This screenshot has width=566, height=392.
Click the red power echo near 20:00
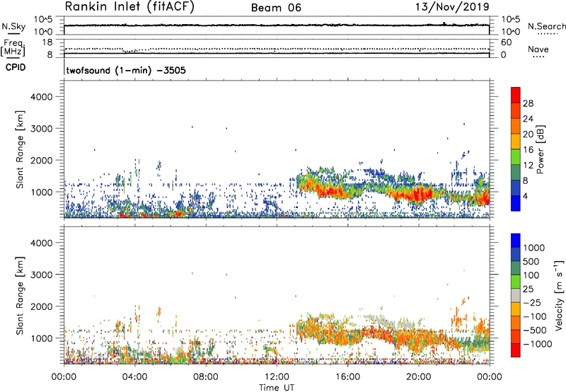tap(418, 195)
